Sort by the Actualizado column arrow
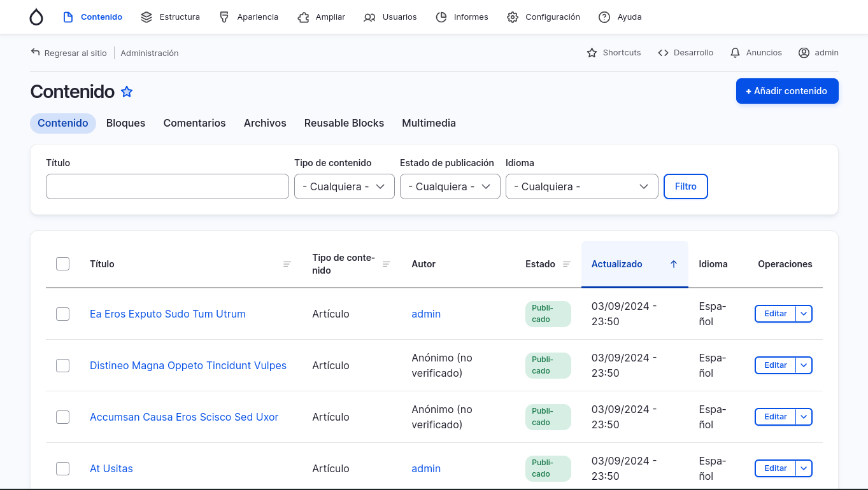The height and width of the screenshot is (490, 868). (x=673, y=264)
